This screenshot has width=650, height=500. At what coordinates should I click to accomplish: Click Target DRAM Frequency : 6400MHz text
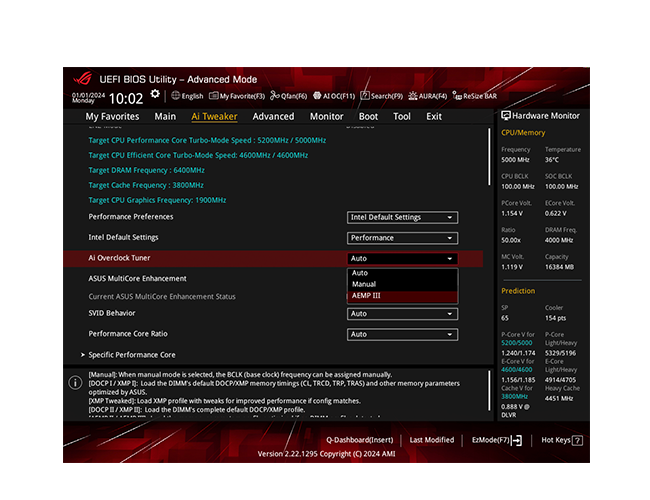[146, 170]
